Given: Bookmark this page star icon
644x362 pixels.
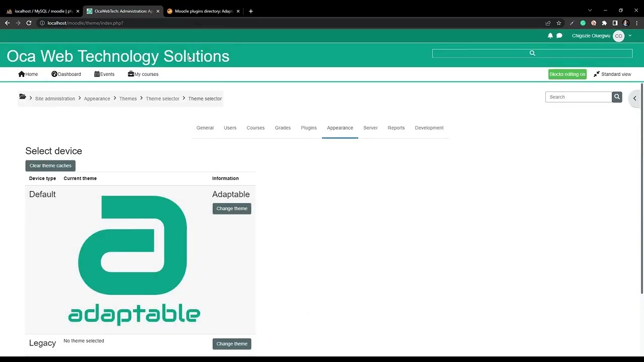Looking at the screenshot, I should click(x=558, y=23).
